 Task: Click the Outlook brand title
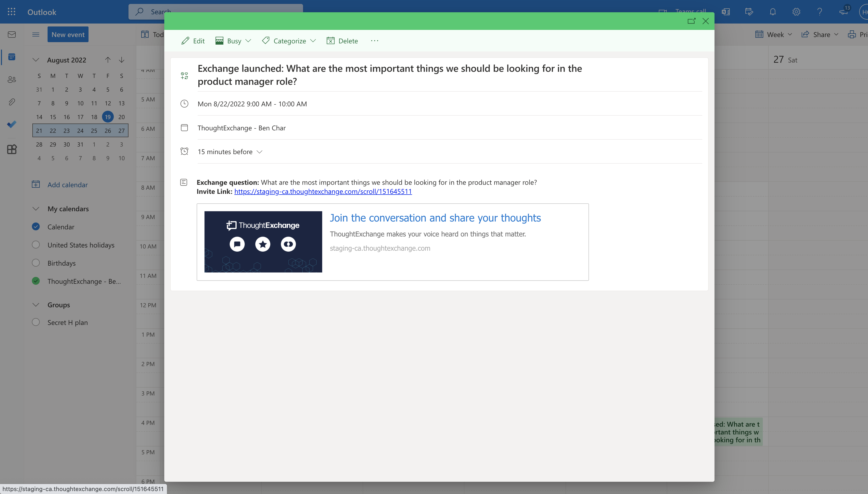[42, 12]
